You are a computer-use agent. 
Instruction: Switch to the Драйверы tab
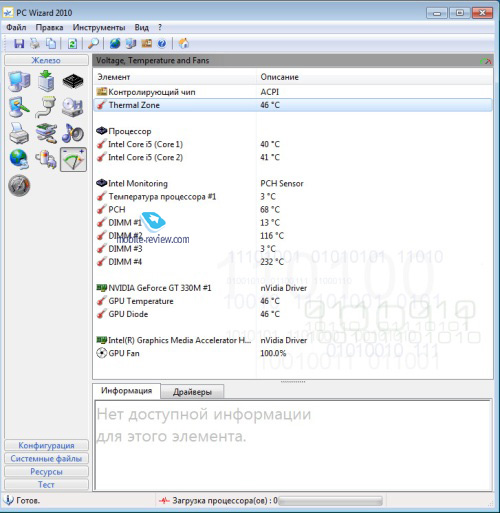point(192,392)
